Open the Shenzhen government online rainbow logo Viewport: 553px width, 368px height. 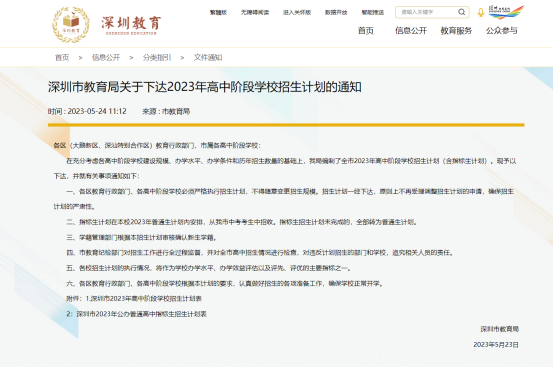click(506, 12)
